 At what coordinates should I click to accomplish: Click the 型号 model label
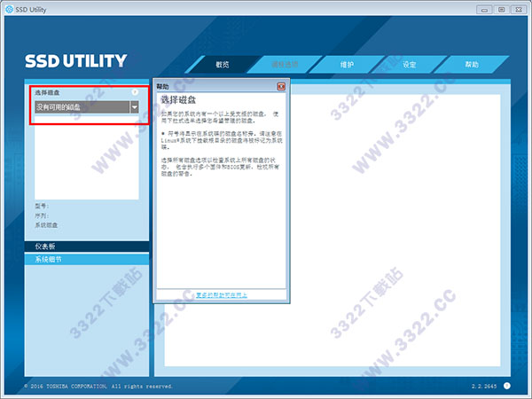point(42,206)
